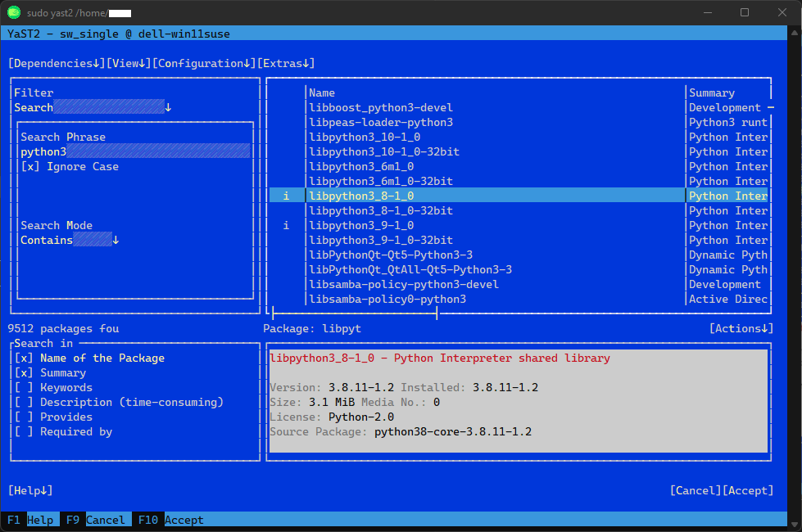The height and width of the screenshot is (532, 802).
Task: Click F10 Accept in function key bar
Action: tap(171, 520)
